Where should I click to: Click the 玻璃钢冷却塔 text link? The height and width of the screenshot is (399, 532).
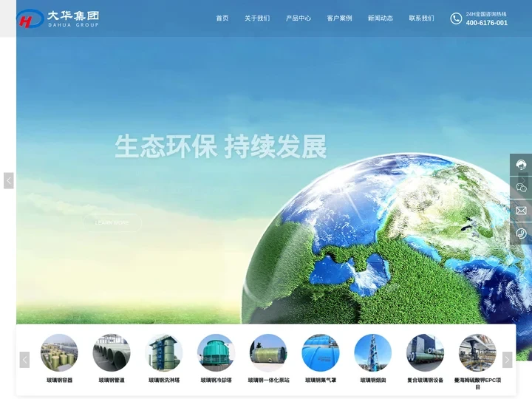(216, 380)
